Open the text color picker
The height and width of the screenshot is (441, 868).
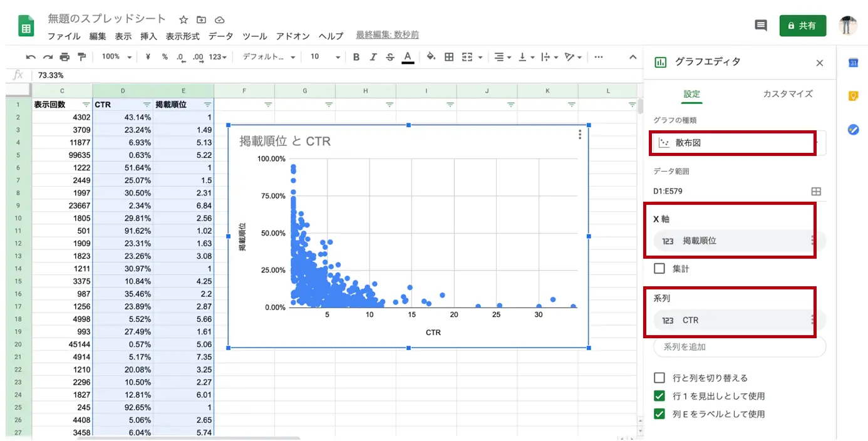click(408, 57)
